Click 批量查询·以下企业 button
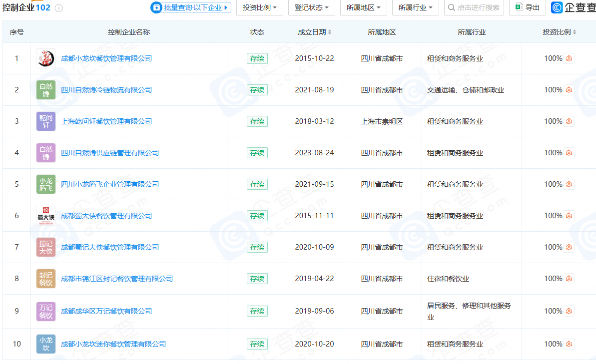 191,7
